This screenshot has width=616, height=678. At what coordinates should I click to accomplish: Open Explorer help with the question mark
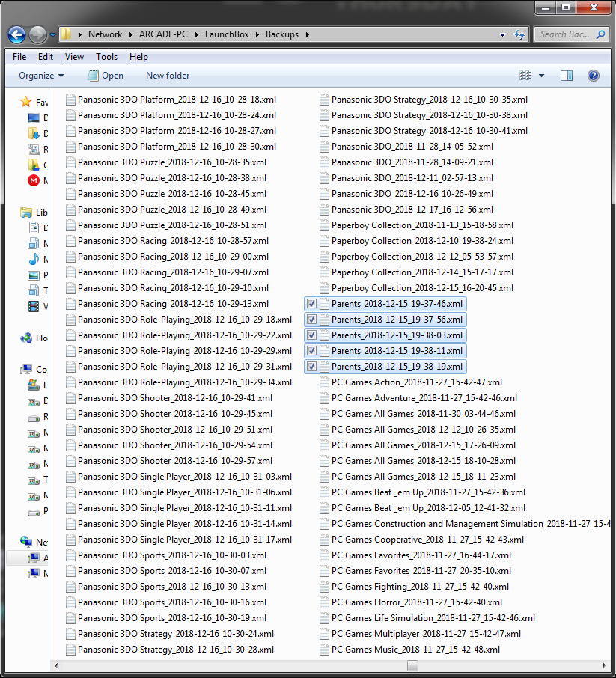(x=593, y=76)
